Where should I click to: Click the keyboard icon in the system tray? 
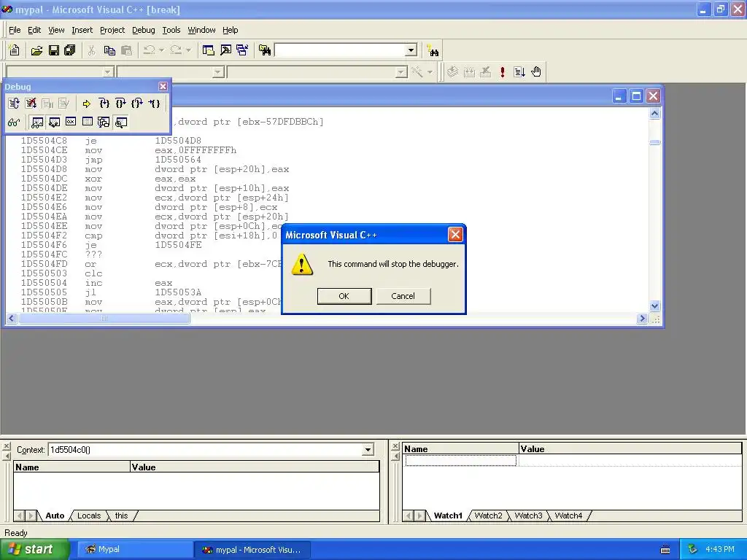point(665,550)
